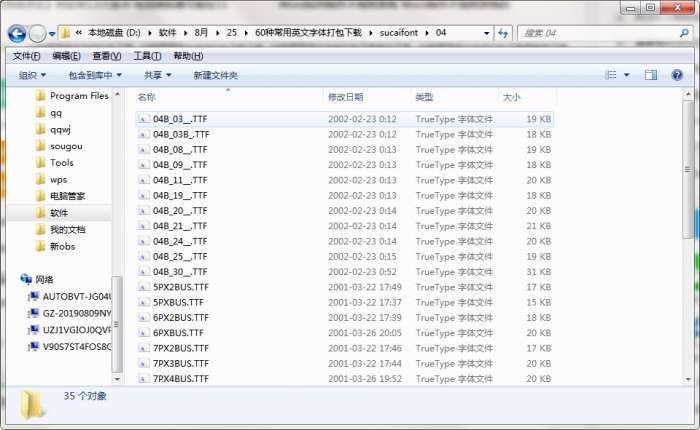The width and height of the screenshot is (700, 430).
Task: Click the search magnifier icon
Action: coord(683,33)
